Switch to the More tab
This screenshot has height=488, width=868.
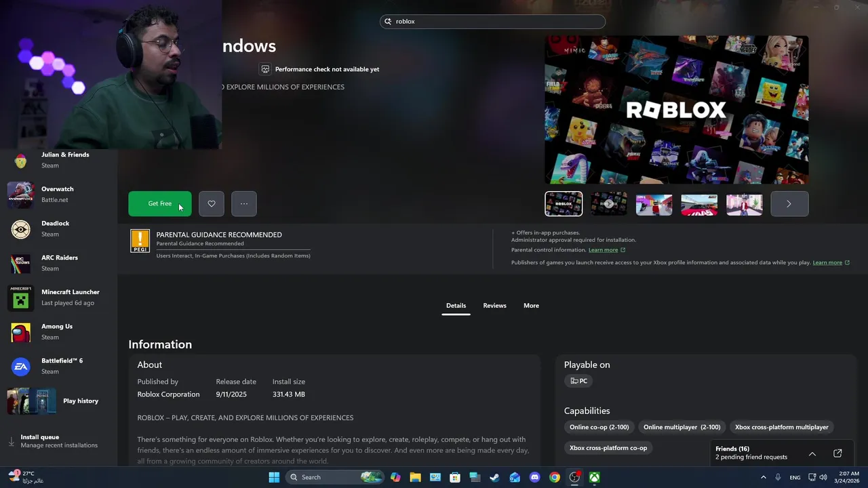coord(531,306)
